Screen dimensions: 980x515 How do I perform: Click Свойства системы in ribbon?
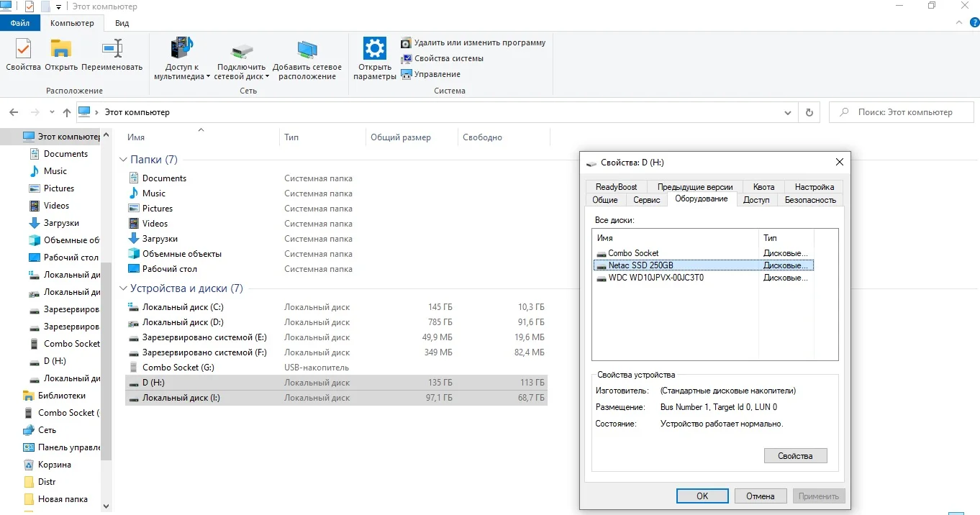pyautogui.click(x=443, y=58)
